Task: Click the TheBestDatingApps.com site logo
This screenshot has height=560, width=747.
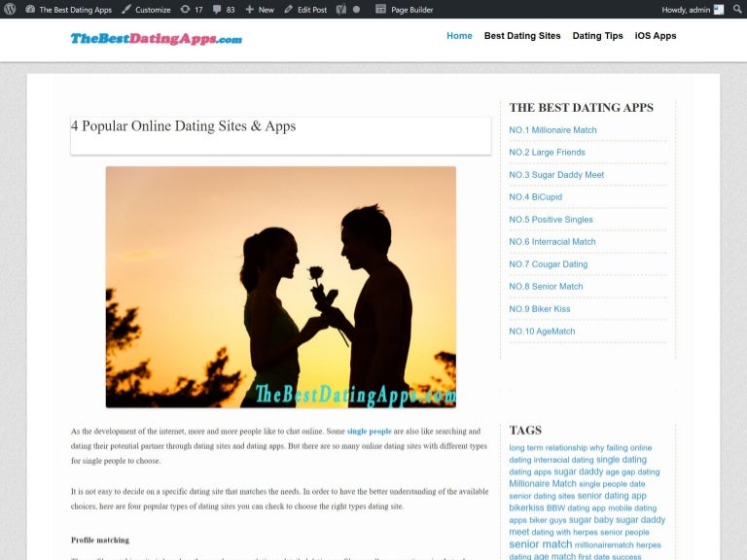Action: tap(157, 39)
